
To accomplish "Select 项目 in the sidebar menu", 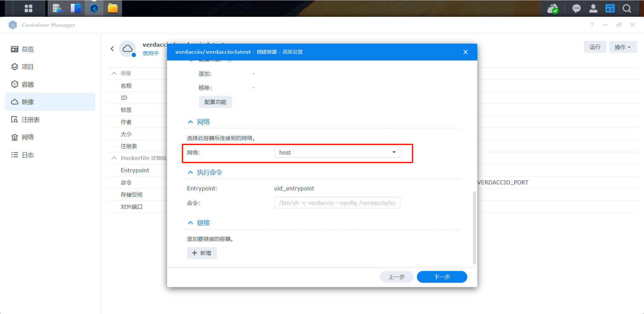I will coord(27,66).
